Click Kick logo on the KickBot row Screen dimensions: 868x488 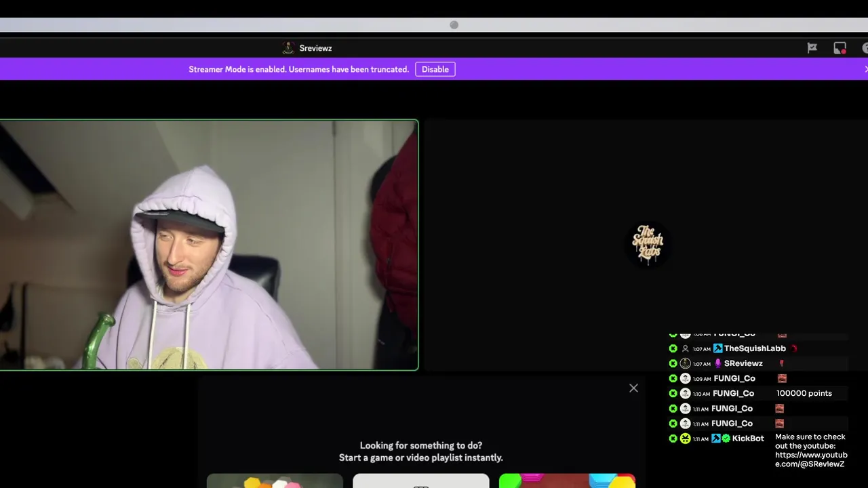[x=673, y=439]
